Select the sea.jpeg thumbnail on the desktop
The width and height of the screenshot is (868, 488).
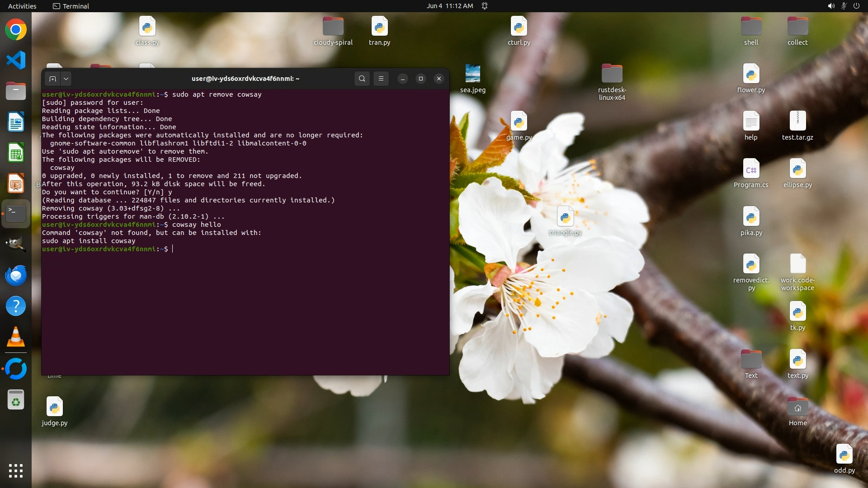pyautogui.click(x=473, y=74)
